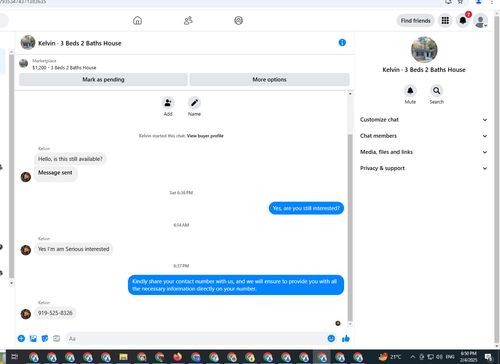Click the chat scrollbar up arrow
The width and height of the screenshot is (500, 364).
pos(350,94)
